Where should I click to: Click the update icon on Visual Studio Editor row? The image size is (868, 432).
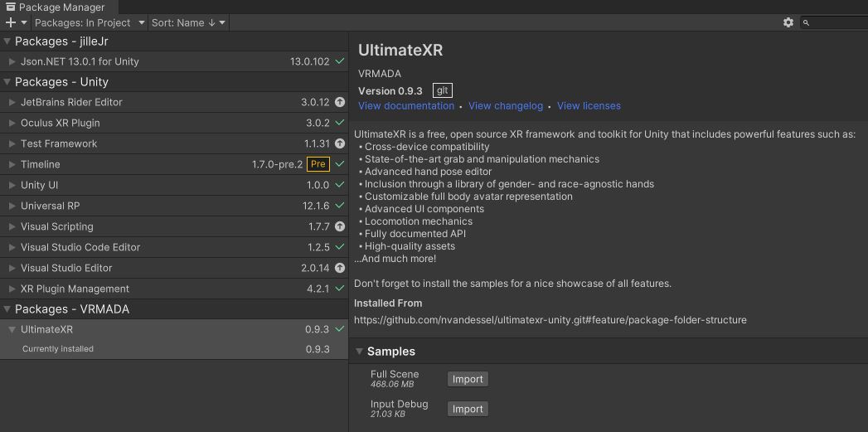(x=340, y=268)
